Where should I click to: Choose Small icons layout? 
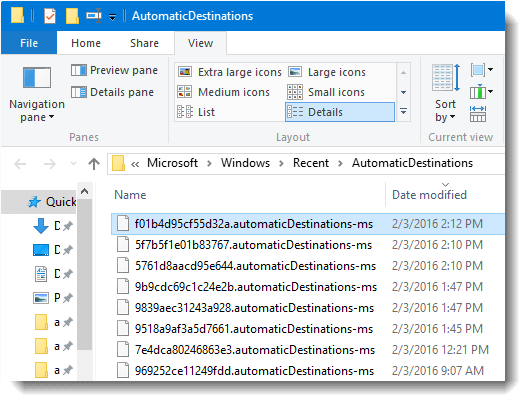click(x=326, y=92)
